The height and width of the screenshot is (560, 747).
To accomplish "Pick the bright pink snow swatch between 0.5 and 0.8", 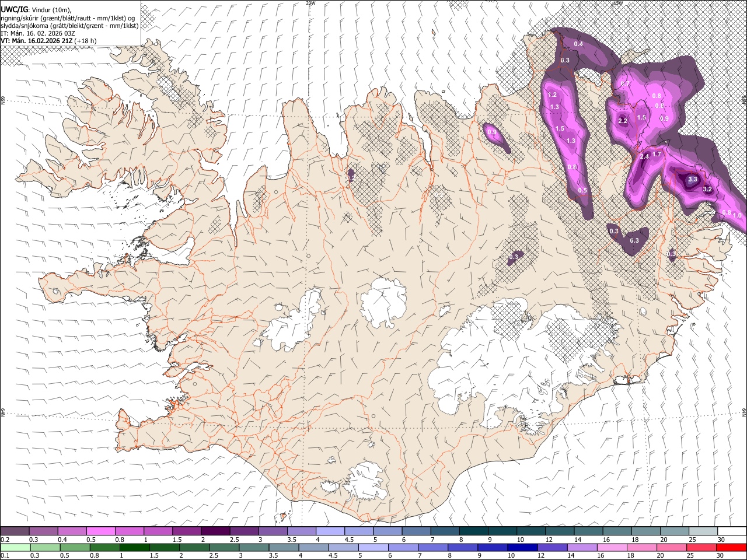I will point(101,531).
